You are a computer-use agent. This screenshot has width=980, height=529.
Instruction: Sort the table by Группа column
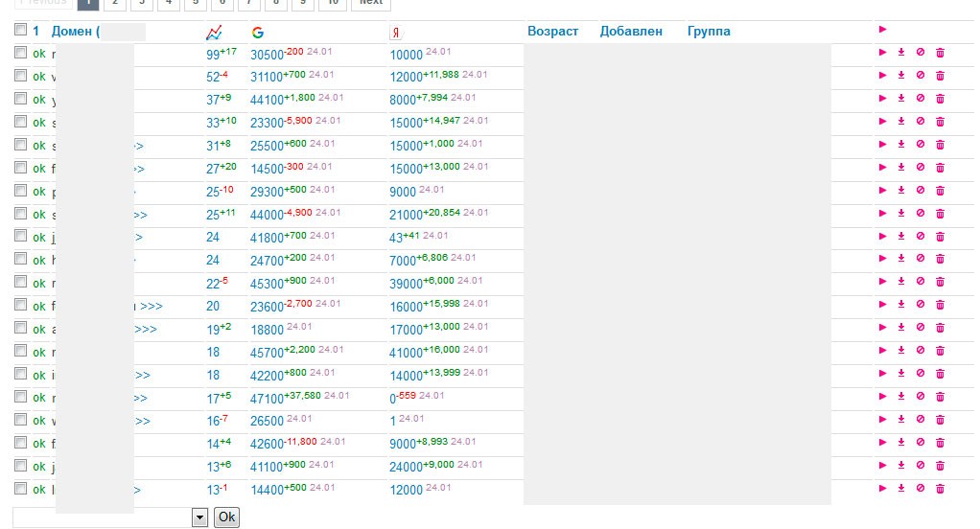tap(709, 32)
